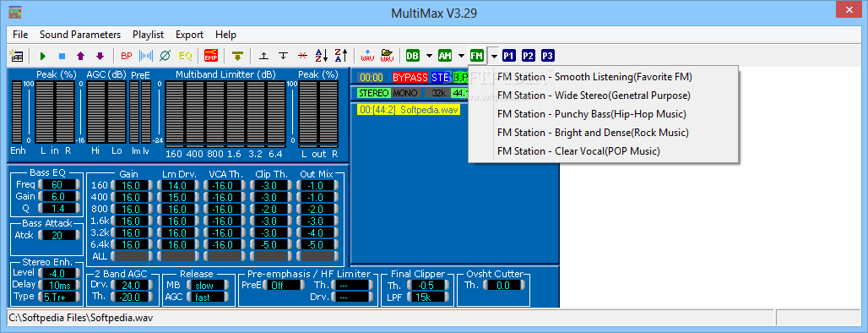Collapse the FM preset dropdown arrow

493,56
